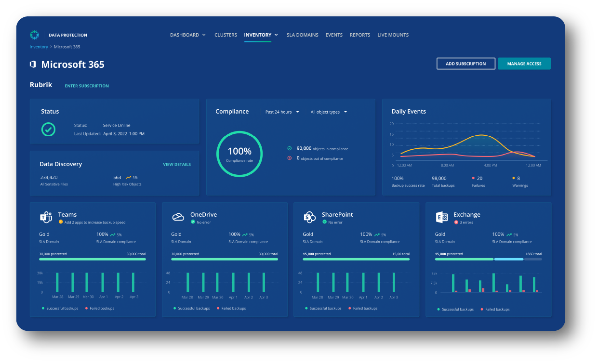The width and height of the screenshot is (598, 364).
Task: Click the 90,000 objects in compliance text
Action: 322,149
